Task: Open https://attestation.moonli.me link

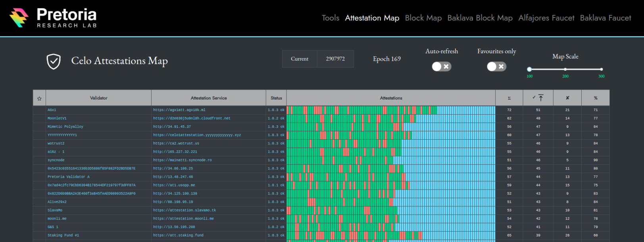Action: click(x=184, y=219)
